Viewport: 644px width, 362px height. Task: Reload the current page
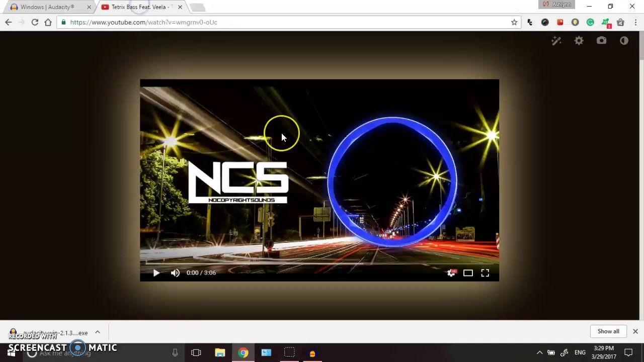(35, 22)
